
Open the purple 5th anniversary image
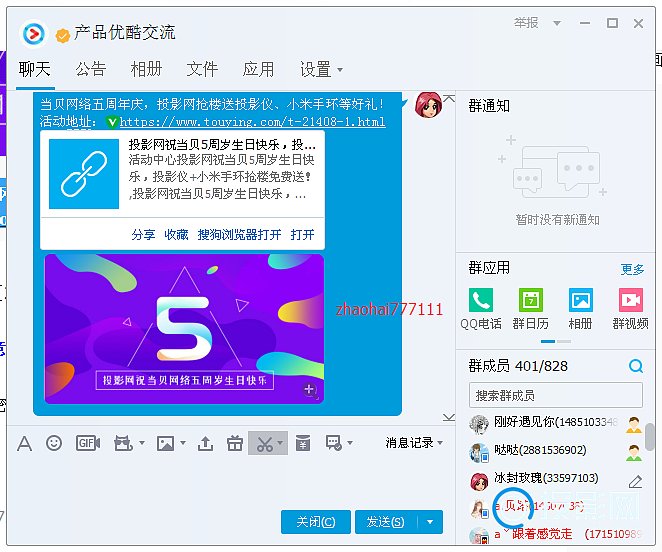point(184,329)
